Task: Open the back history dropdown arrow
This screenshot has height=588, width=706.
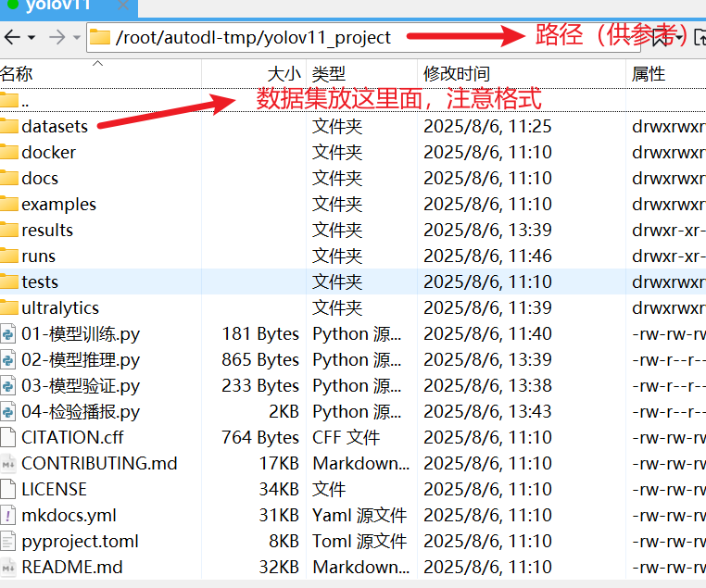Action: 32,38
